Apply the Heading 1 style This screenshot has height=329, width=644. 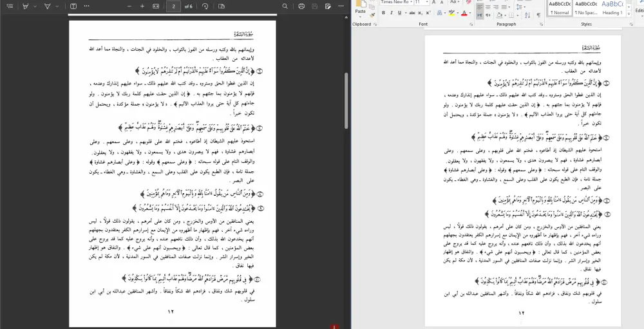tap(612, 8)
